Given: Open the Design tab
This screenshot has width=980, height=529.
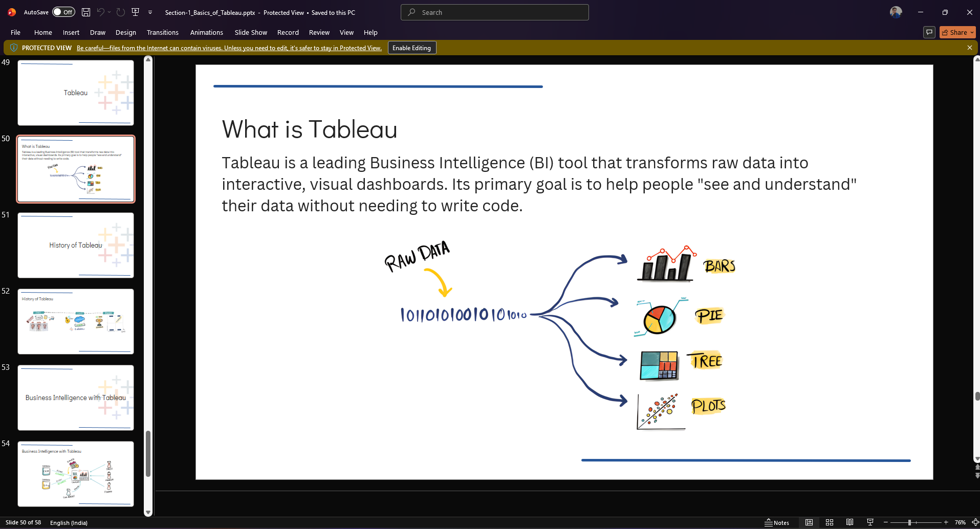Looking at the screenshot, I should (126, 32).
